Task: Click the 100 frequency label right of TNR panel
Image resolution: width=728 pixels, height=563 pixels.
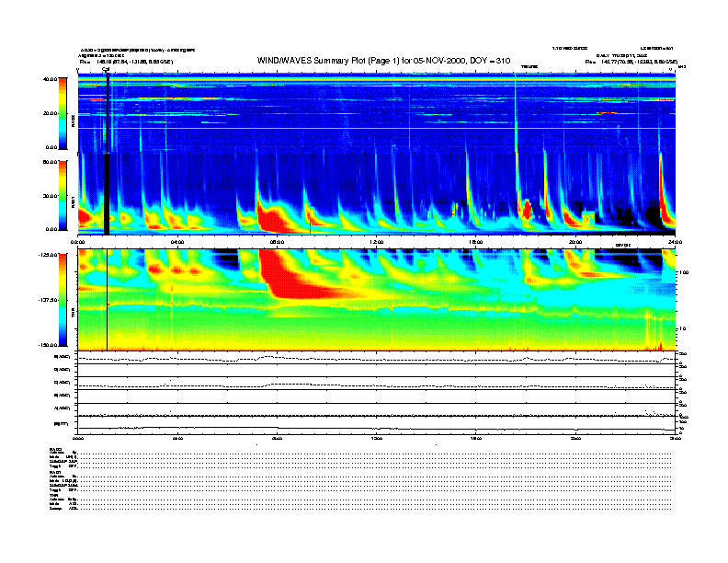Action: [x=684, y=272]
